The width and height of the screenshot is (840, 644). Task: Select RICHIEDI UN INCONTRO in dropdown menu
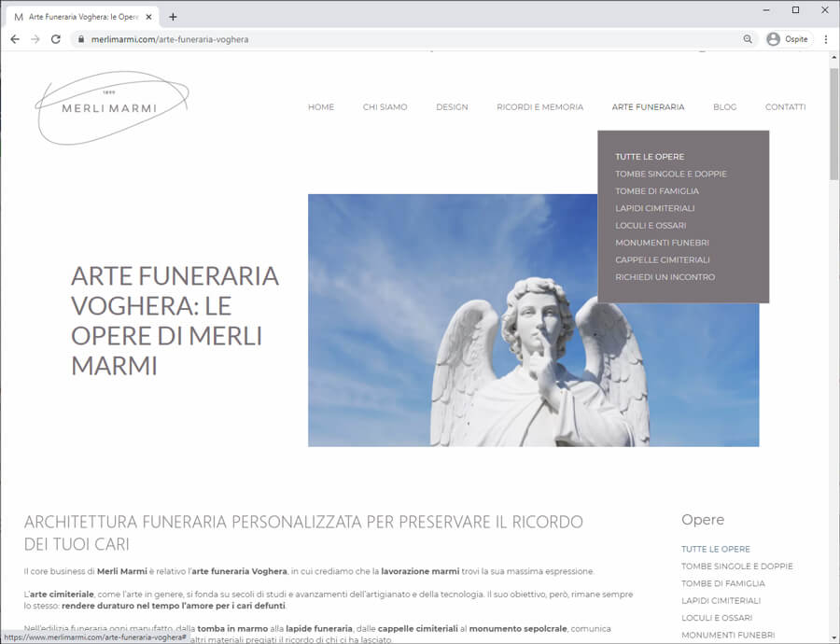(x=665, y=276)
